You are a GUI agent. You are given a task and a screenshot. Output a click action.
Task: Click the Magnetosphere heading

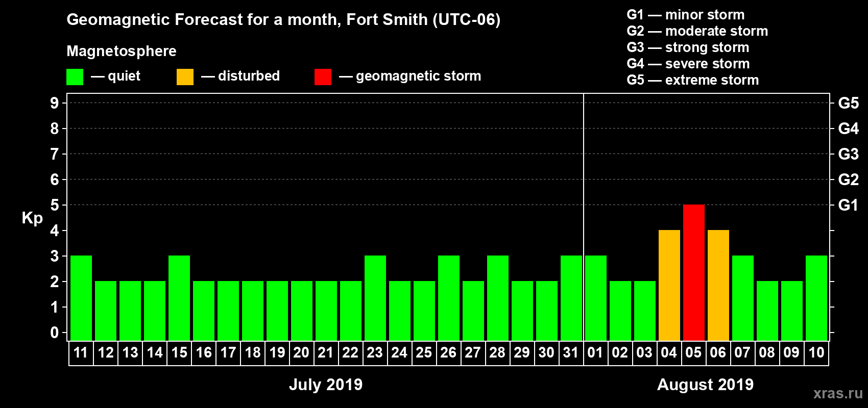(122, 52)
